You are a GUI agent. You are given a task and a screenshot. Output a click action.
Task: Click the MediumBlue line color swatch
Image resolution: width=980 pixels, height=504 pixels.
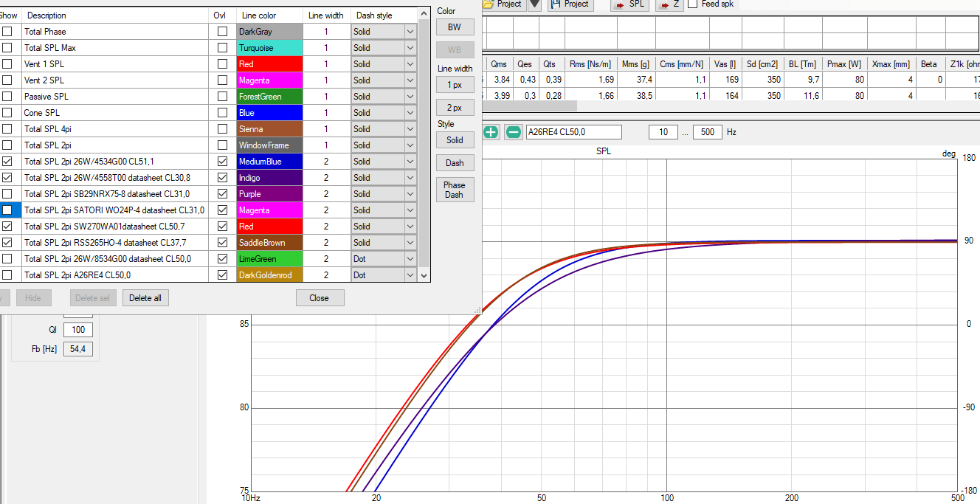269,162
